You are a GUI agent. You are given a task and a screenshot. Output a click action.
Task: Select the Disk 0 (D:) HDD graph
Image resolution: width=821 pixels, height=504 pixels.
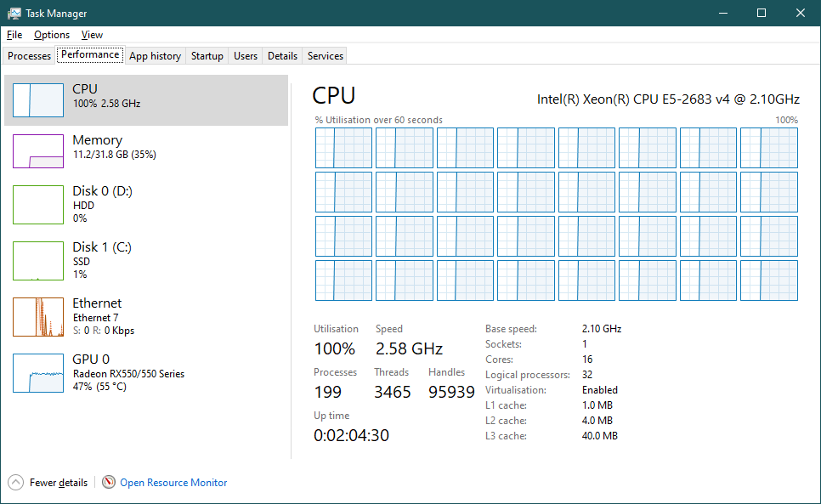(38, 205)
